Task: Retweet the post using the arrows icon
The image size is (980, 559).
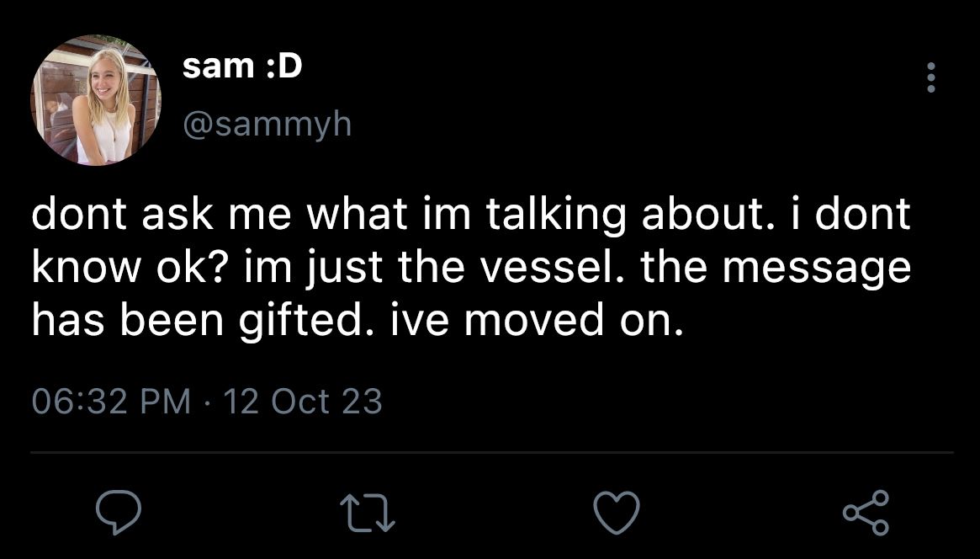Action: 367,514
